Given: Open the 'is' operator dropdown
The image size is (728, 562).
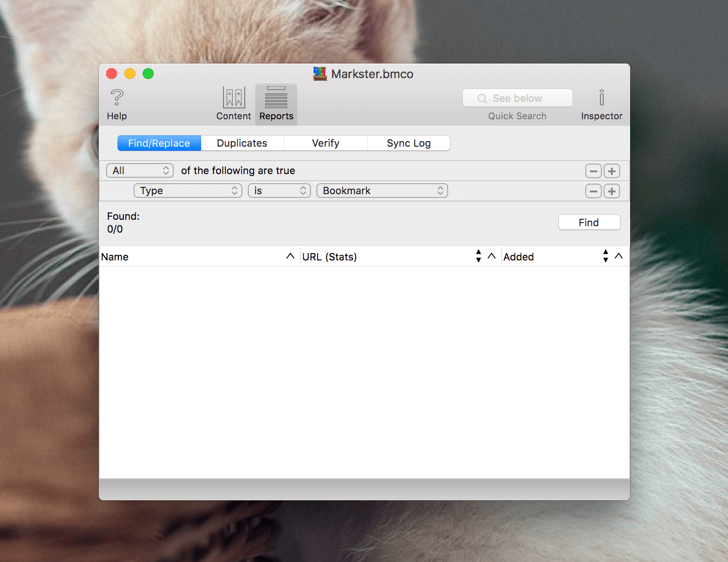Looking at the screenshot, I should 279,191.
